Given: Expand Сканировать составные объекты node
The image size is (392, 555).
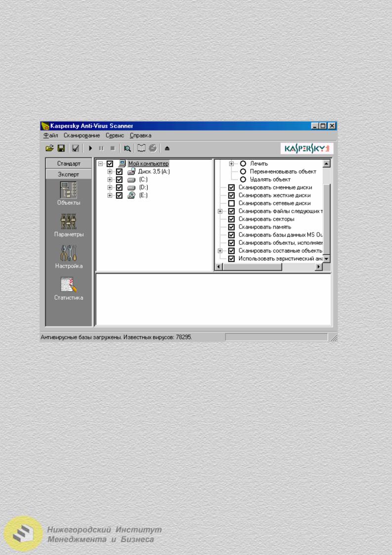Looking at the screenshot, I should [220, 251].
